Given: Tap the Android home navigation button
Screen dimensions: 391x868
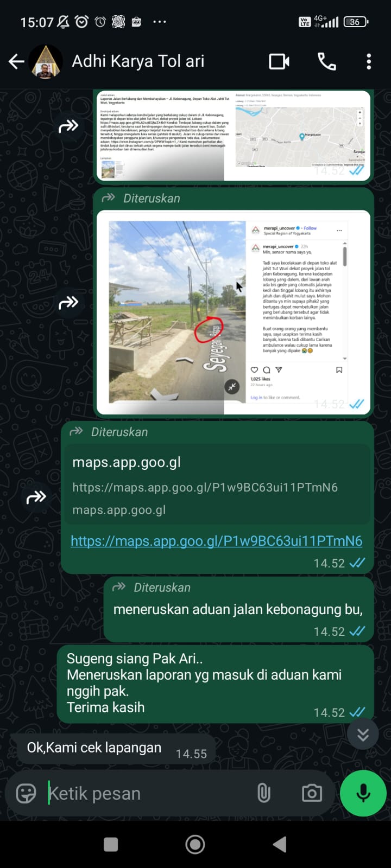Looking at the screenshot, I should point(195,844).
